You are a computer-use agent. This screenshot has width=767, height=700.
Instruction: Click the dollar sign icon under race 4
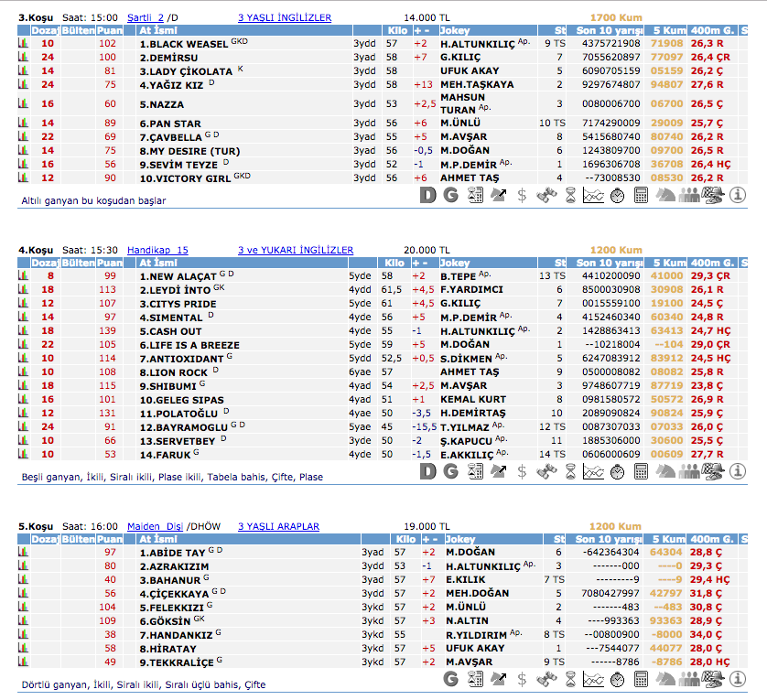pyautogui.click(x=522, y=471)
